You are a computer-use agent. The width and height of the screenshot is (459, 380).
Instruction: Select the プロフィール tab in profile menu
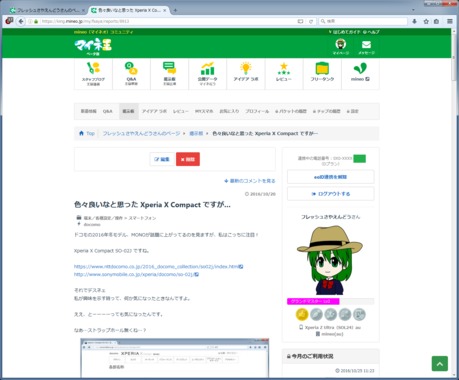point(257,111)
